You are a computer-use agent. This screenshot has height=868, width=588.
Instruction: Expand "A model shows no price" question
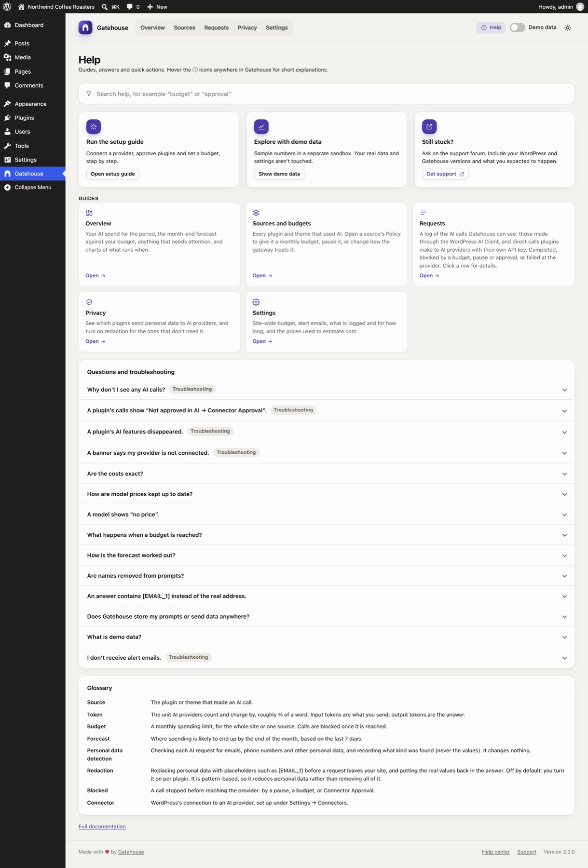pyautogui.click(x=327, y=515)
